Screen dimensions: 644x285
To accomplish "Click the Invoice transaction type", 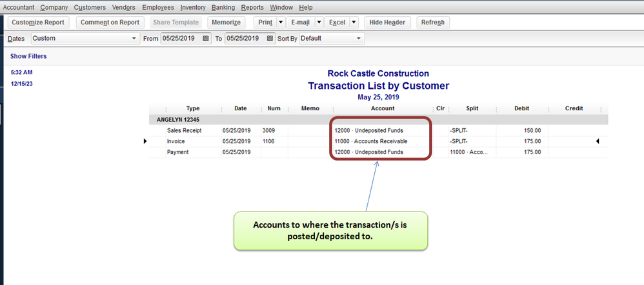I will (176, 141).
